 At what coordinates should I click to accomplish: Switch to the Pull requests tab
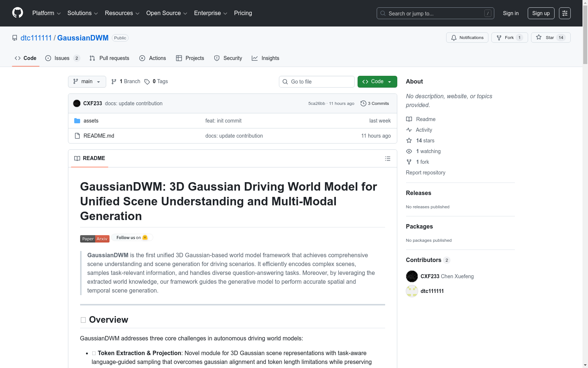click(x=110, y=58)
